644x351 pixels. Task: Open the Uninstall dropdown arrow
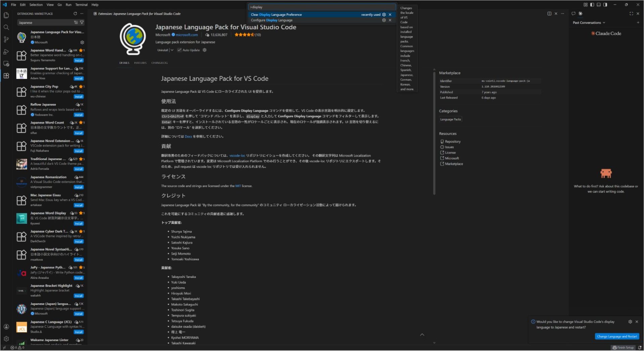click(x=172, y=50)
